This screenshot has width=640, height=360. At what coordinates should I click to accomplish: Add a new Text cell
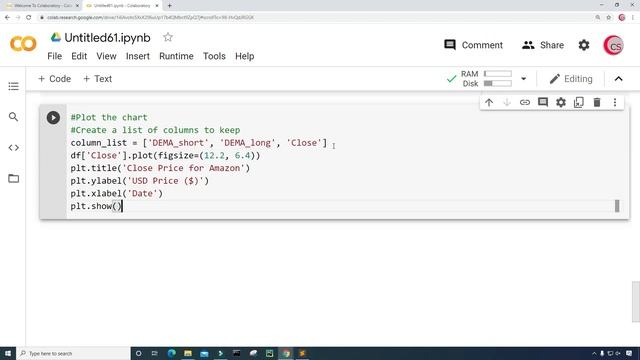point(98,79)
